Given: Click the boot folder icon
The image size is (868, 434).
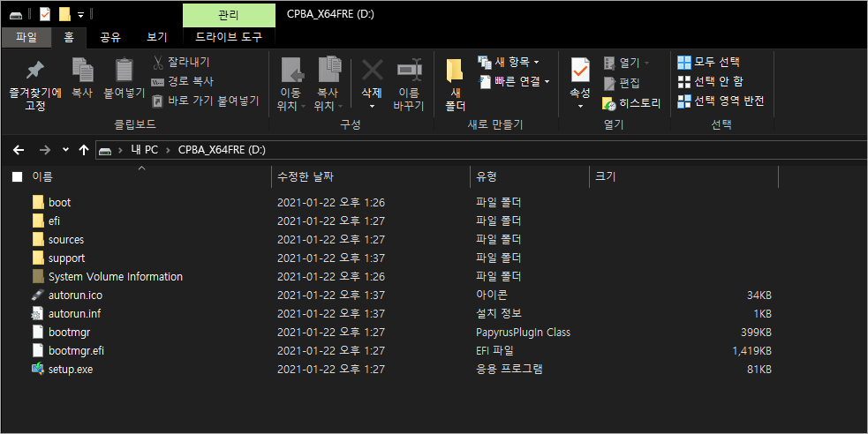Looking at the screenshot, I should pos(38,202).
